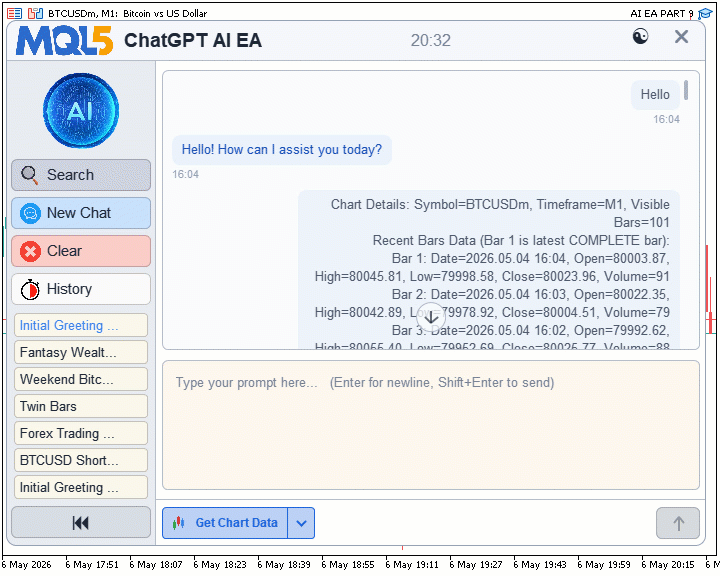Open the Forex Trading ... chat
Screen dimensions: 720x576
point(81,434)
